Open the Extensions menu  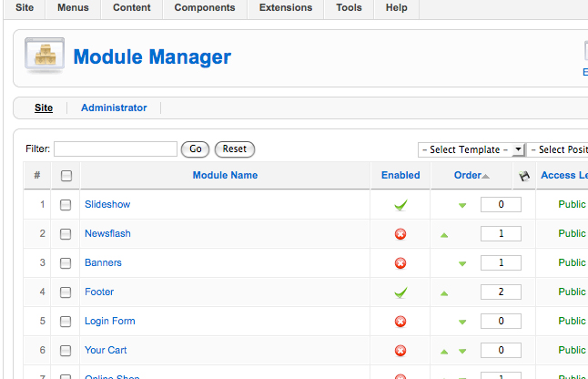pos(285,7)
